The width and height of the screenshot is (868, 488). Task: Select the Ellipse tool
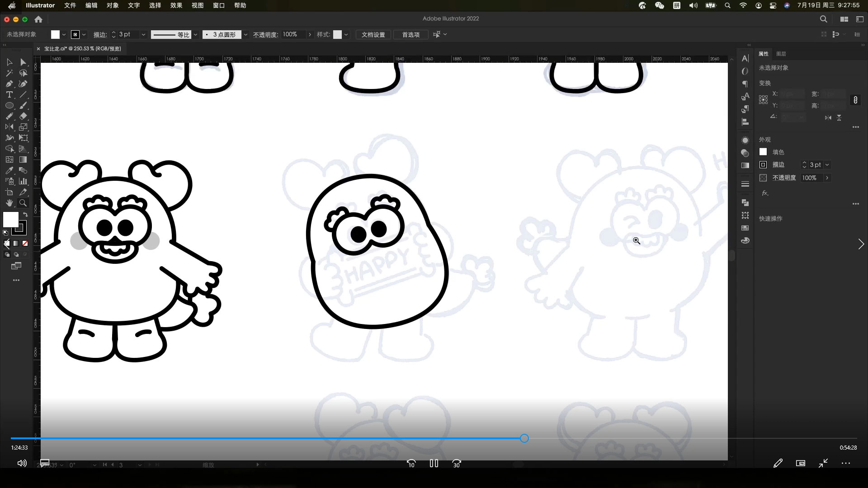pyautogui.click(x=9, y=106)
